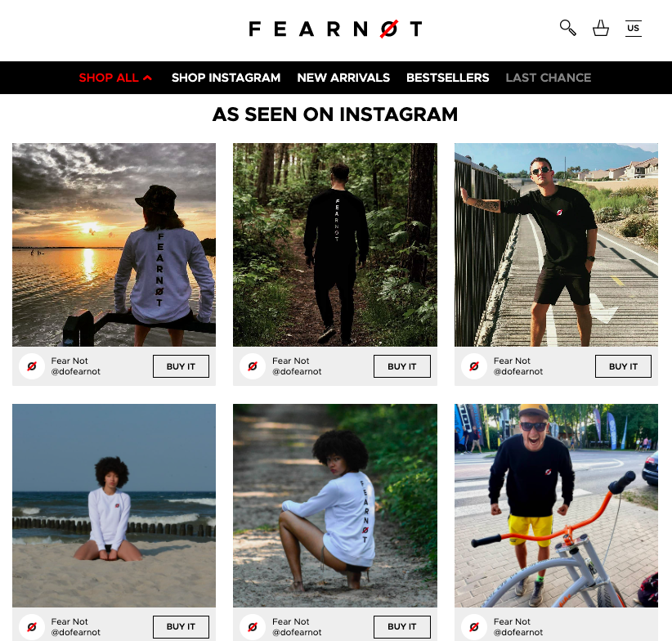672x641 pixels.
Task: Click BUY IT under the sunset photo
Action: (181, 366)
